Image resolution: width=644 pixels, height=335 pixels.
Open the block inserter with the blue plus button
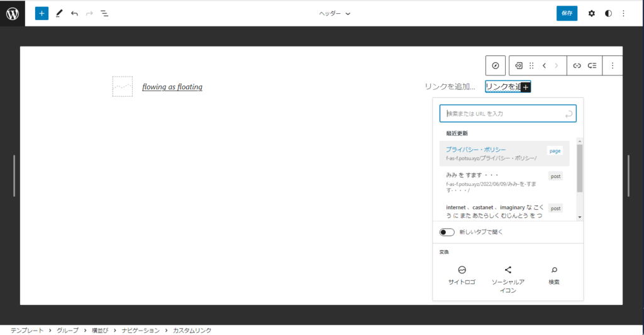(x=42, y=13)
